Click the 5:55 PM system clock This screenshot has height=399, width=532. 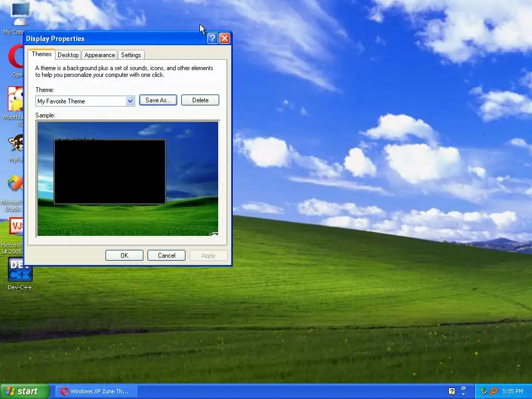(513, 391)
